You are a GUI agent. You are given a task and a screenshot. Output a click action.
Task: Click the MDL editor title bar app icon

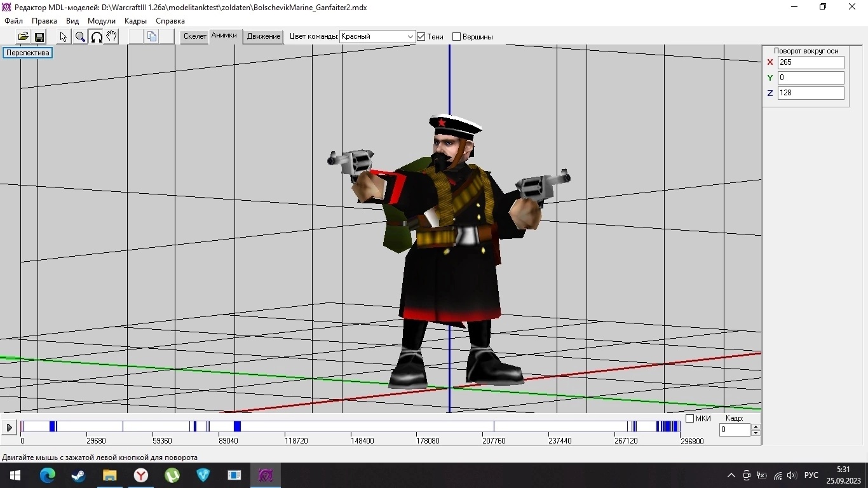tap(7, 7)
